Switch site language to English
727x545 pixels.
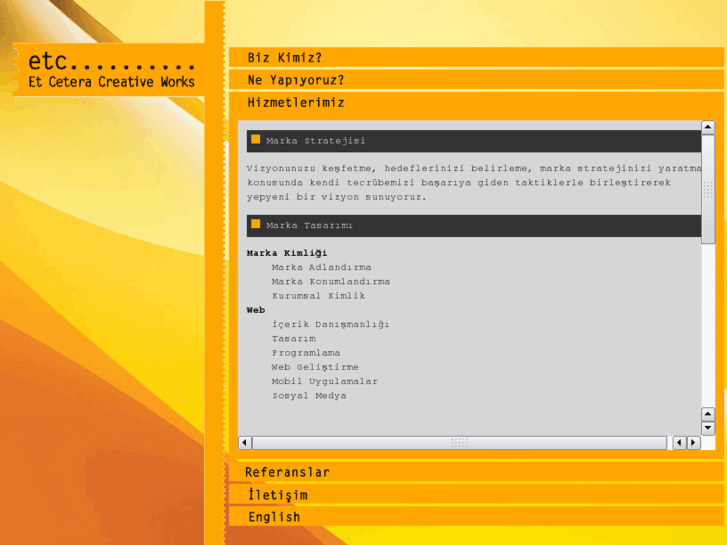click(476, 517)
